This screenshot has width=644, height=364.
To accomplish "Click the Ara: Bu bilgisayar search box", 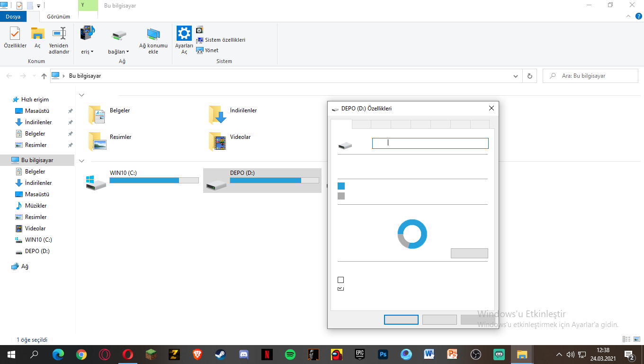I will 590,76.
